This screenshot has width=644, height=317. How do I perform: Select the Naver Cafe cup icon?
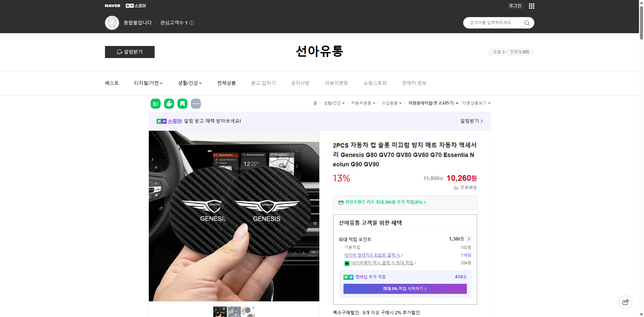[169, 104]
